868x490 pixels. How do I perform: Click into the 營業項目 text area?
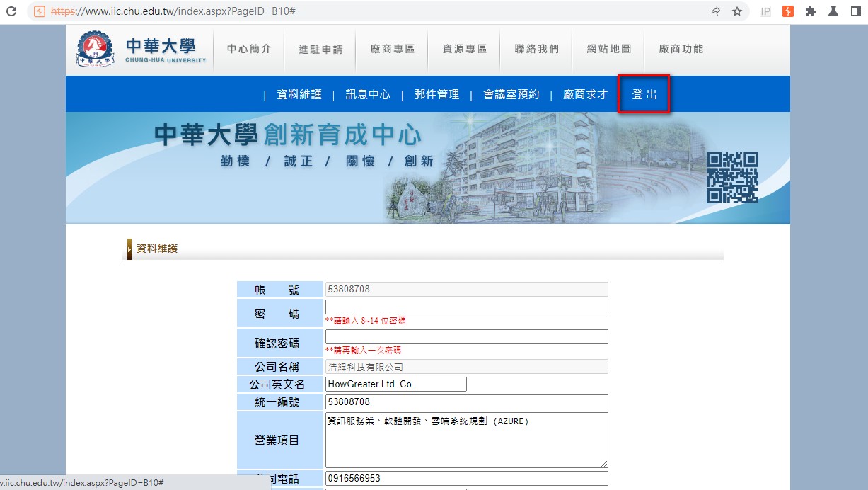coord(467,440)
